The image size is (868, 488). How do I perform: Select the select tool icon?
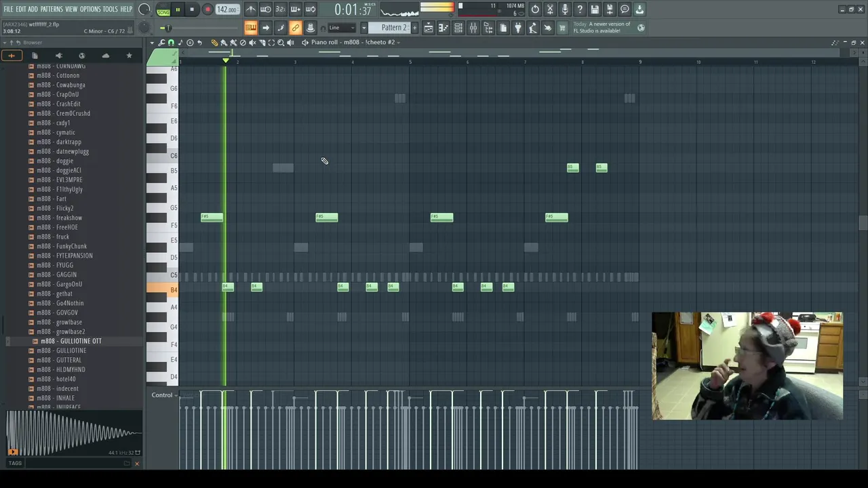pos(271,43)
